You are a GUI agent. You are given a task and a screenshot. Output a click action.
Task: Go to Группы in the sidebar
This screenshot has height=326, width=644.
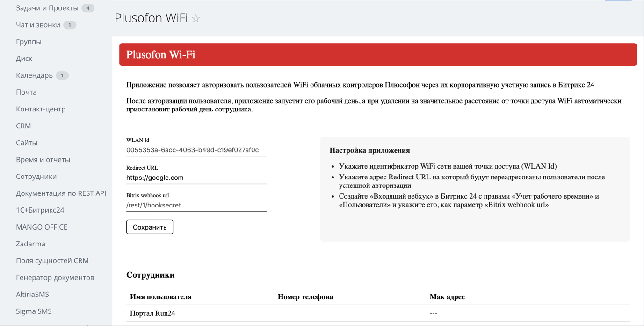click(x=29, y=42)
